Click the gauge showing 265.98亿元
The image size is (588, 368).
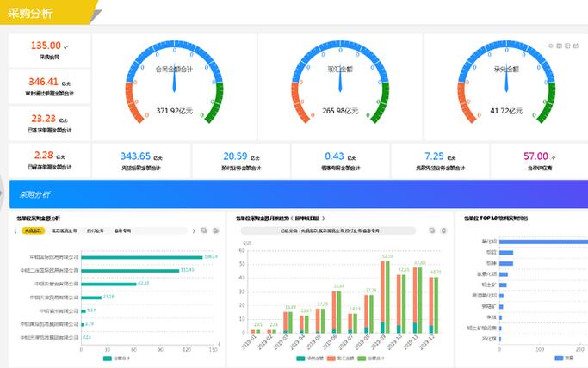click(x=340, y=83)
